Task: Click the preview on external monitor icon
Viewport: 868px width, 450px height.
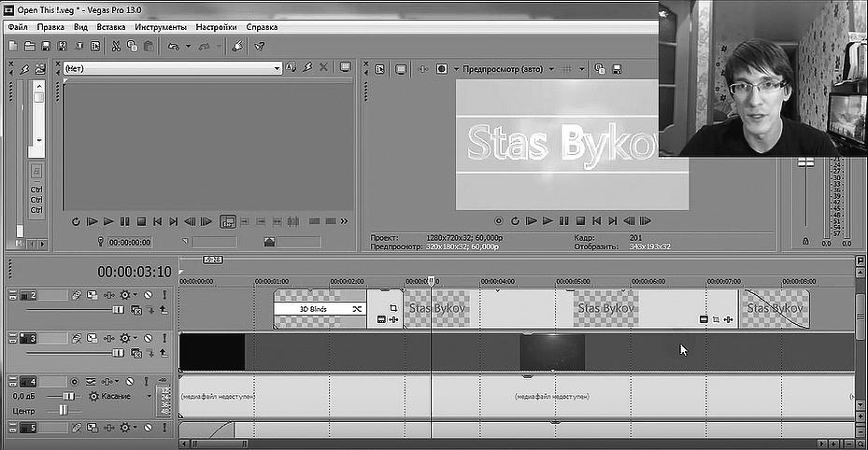Action: coord(401,69)
